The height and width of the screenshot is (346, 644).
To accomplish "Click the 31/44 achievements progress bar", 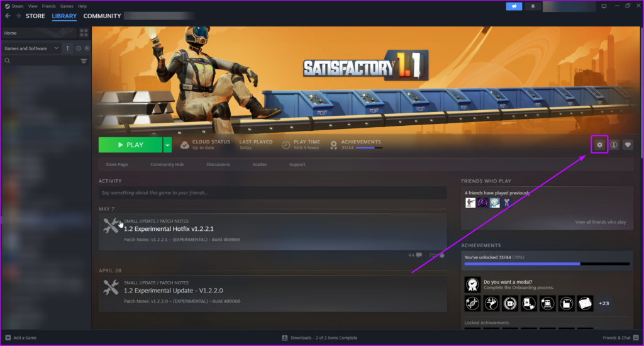I will pos(547,264).
